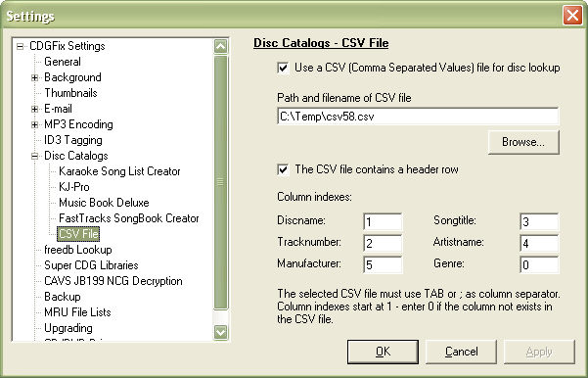
Task: Open FastTracks SongBook Creator page
Action: tap(129, 218)
